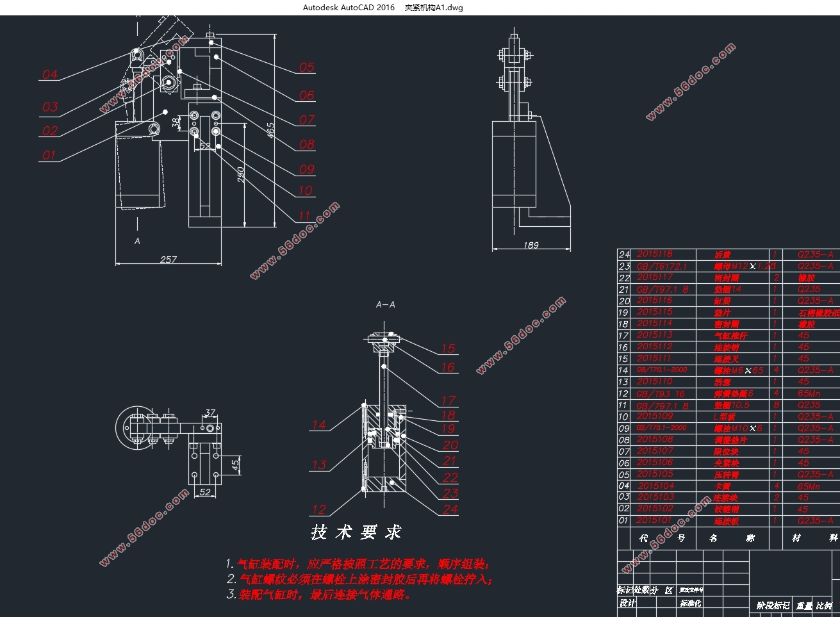Click part callout number 01
Image resolution: width=840 pixels, height=617 pixels.
click(49, 155)
